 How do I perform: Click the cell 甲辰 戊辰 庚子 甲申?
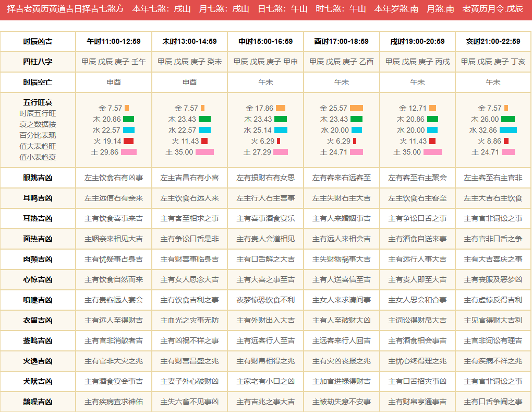coord(265,62)
